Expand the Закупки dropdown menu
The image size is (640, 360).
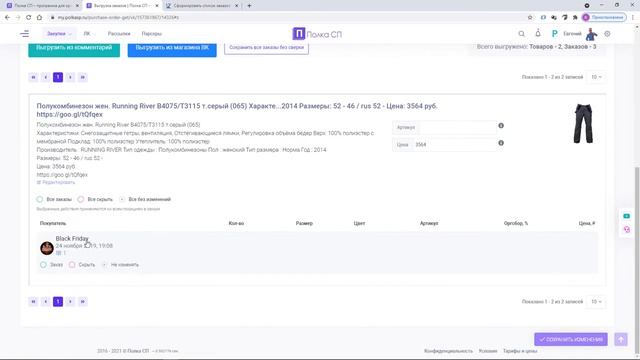coord(59,34)
